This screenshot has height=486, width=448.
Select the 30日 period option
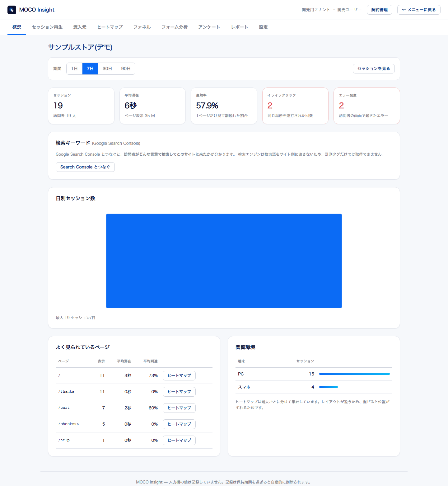tap(107, 68)
